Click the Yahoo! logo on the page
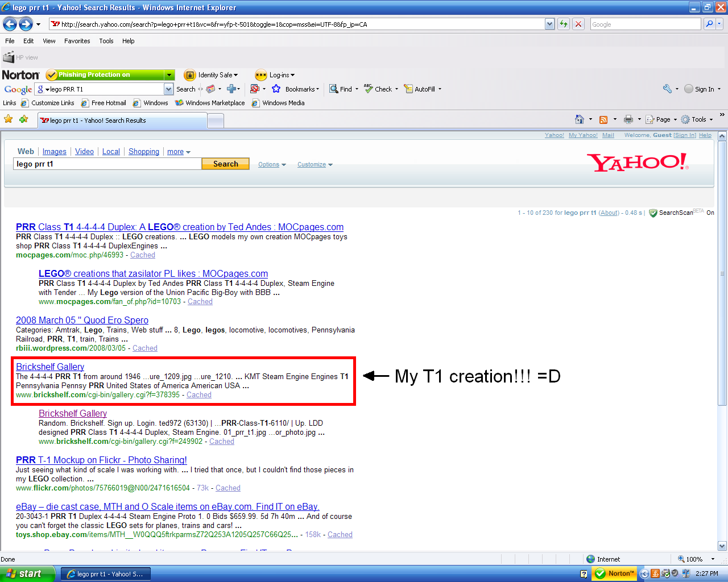Viewport: 728px width, 582px height. coord(638,163)
